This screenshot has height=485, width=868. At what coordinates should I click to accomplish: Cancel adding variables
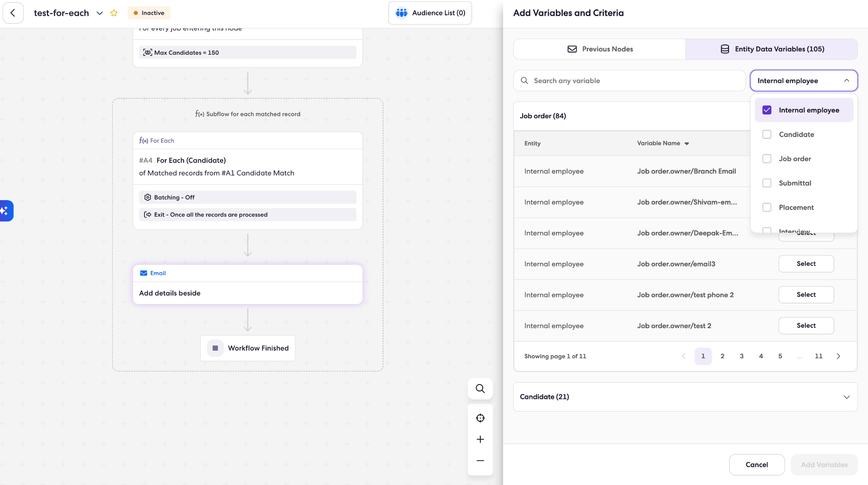point(757,465)
